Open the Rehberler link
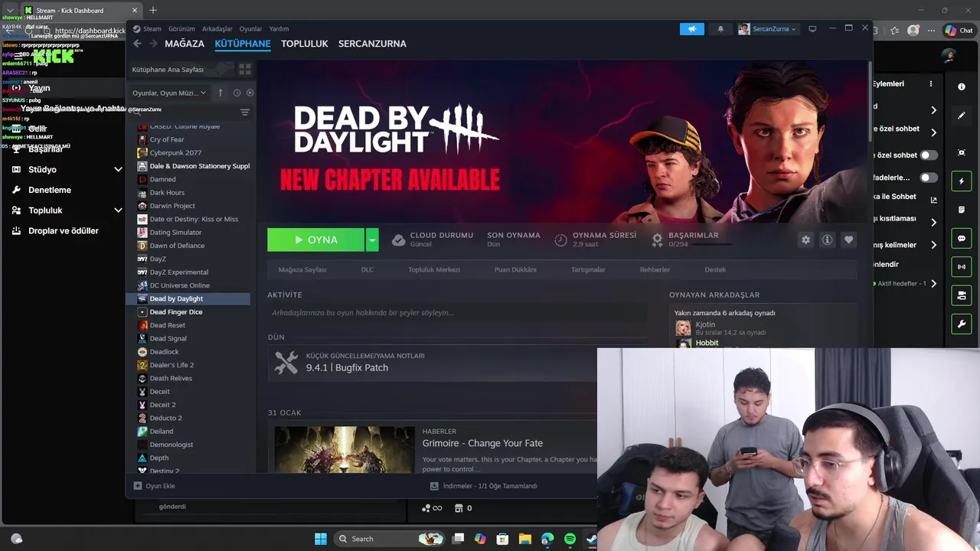The image size is (980, 551). (x=655, y=269)
